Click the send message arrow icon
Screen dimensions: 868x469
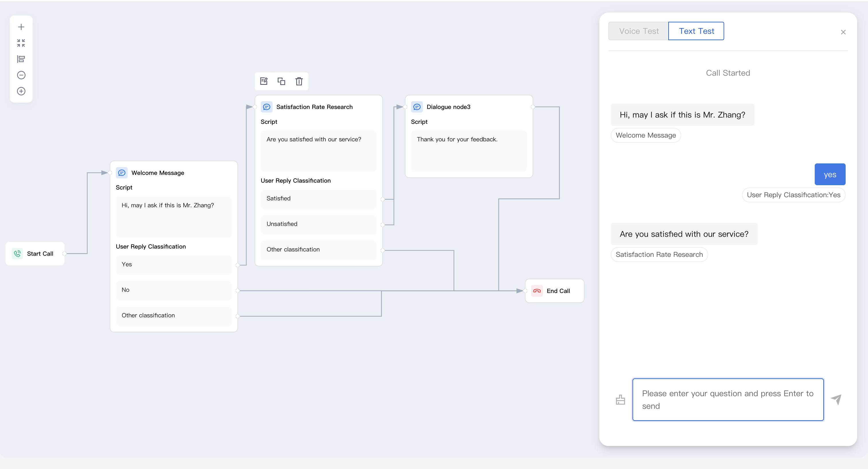point(836,399)
